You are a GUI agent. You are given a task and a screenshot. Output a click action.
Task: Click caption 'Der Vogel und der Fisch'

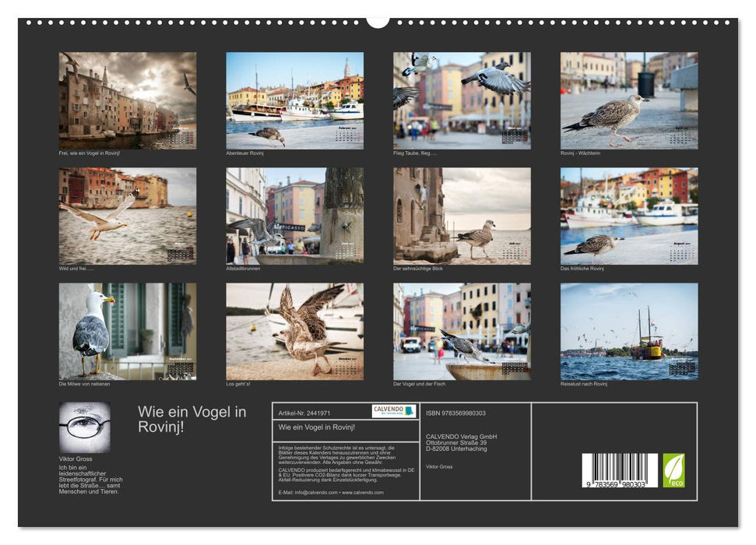(x=420, y=384)
